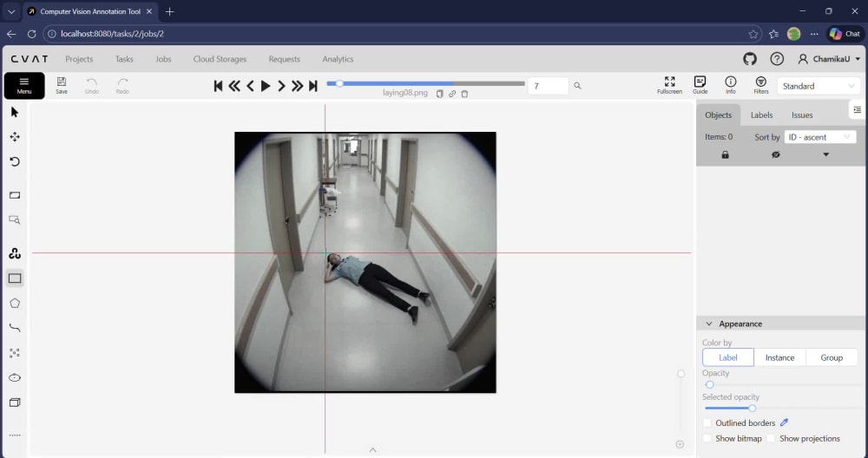The width and height of the screenshot is (868, 458).
Task: Go to the previous frame
Action: click(250, 86)
